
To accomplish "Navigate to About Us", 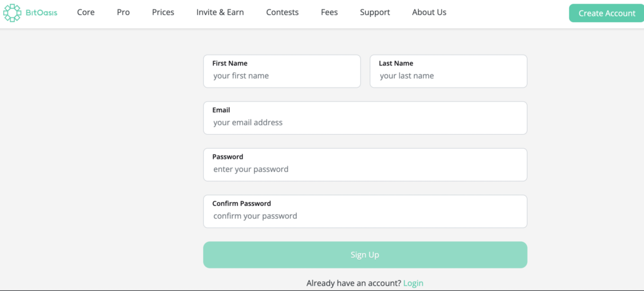I will [429, 13].
